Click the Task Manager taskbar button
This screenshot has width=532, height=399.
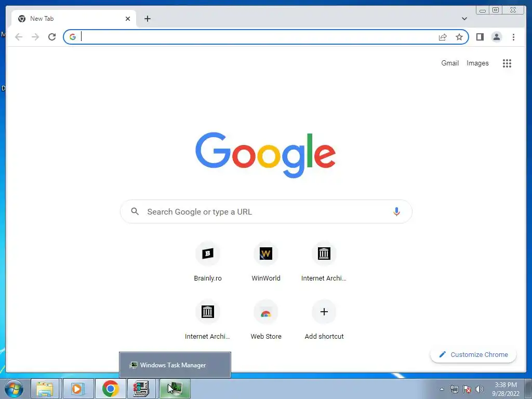click(x=175, y=389)
